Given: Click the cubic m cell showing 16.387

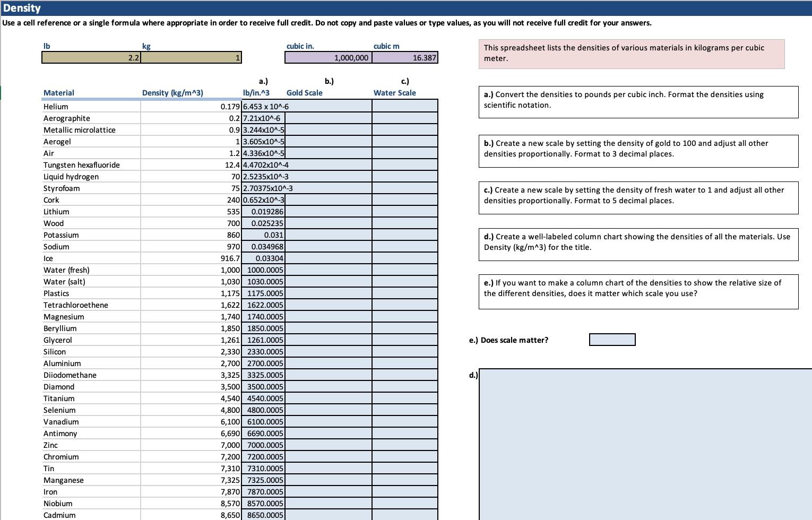Looking at the screenshot, I should click(x=405, y=57).
